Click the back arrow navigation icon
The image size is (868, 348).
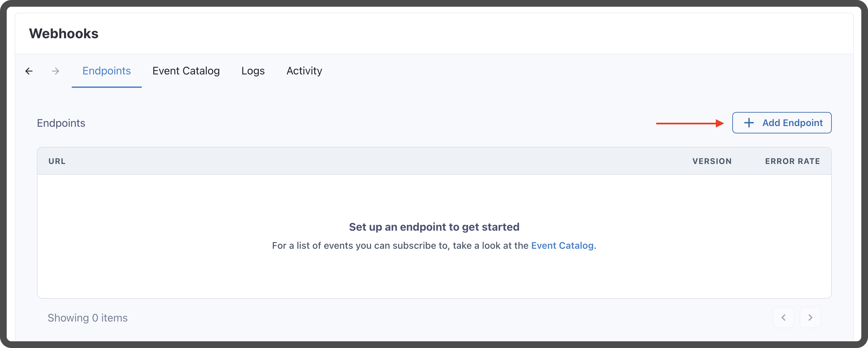pos(29,71)
